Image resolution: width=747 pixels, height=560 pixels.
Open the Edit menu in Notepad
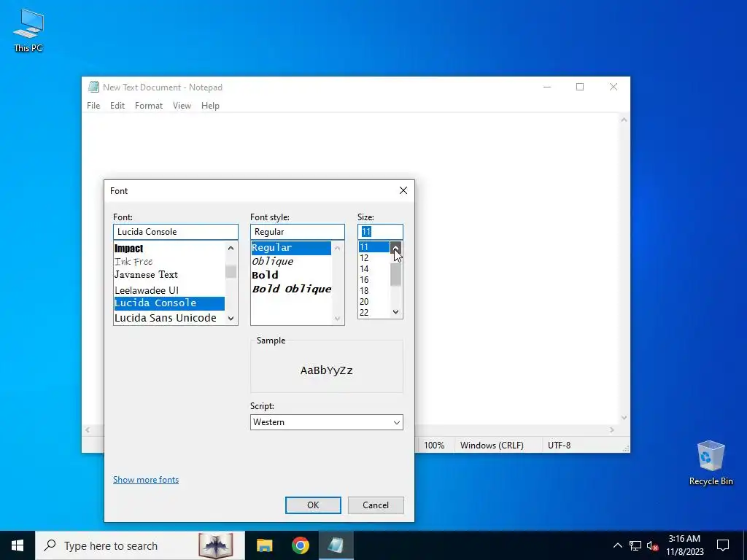117,106
